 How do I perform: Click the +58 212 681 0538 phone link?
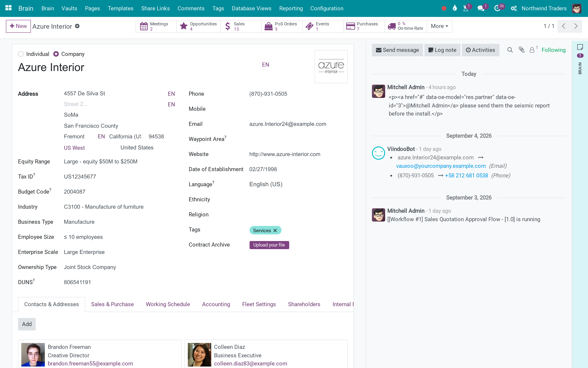coord(466,176)
